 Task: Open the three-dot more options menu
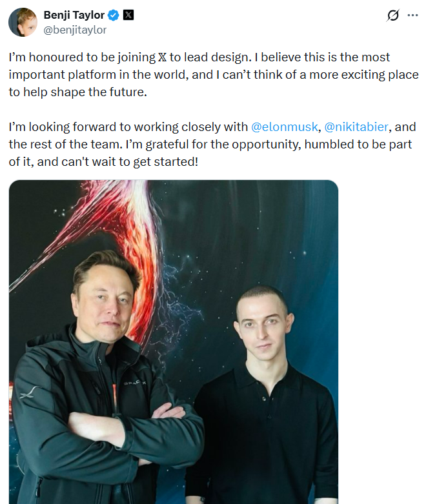(412, 15)
